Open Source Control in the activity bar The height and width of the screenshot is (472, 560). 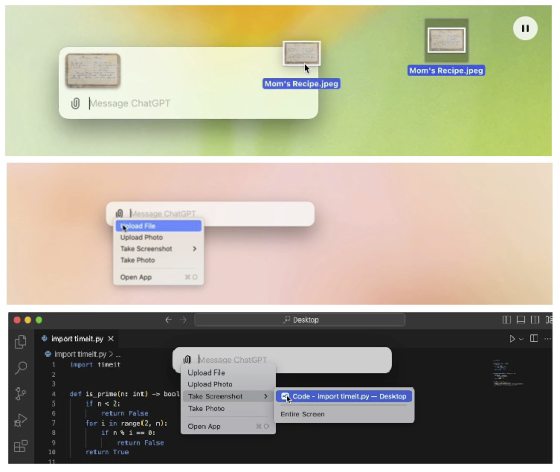coord(21,393)
